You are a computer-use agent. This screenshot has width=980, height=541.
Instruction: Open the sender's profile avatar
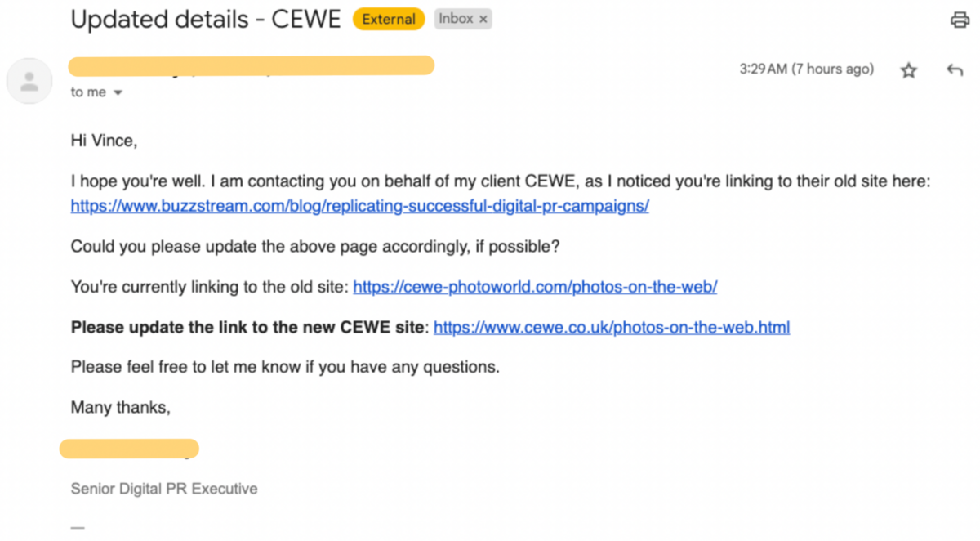coord(29,81)
